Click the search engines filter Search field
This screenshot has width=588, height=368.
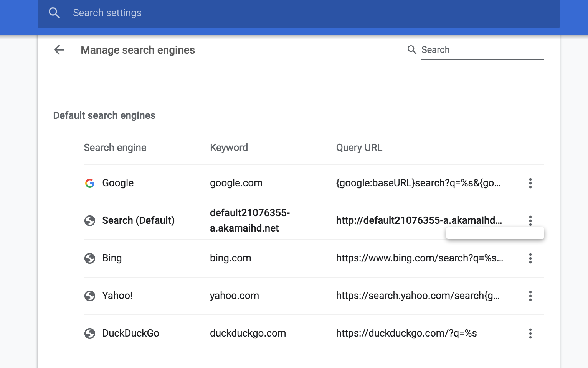click(482, 50)
